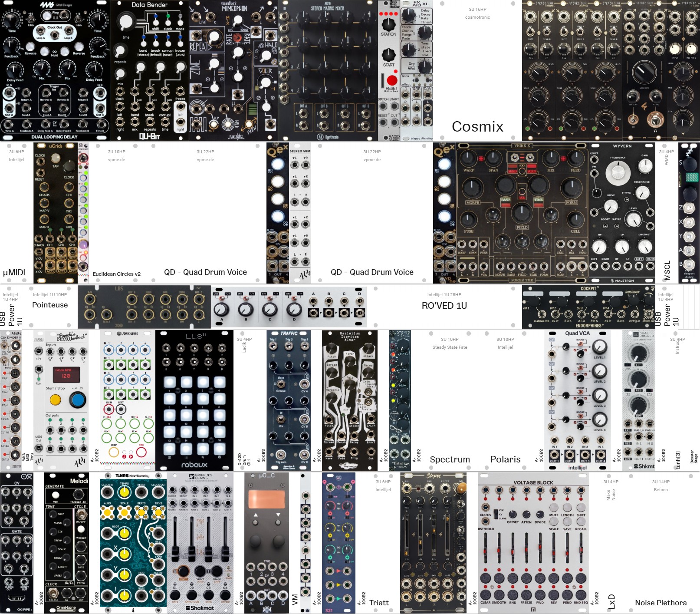
Task: Flip the Trig 1 switch on Traffic
Action: click(x=273, y=346)
